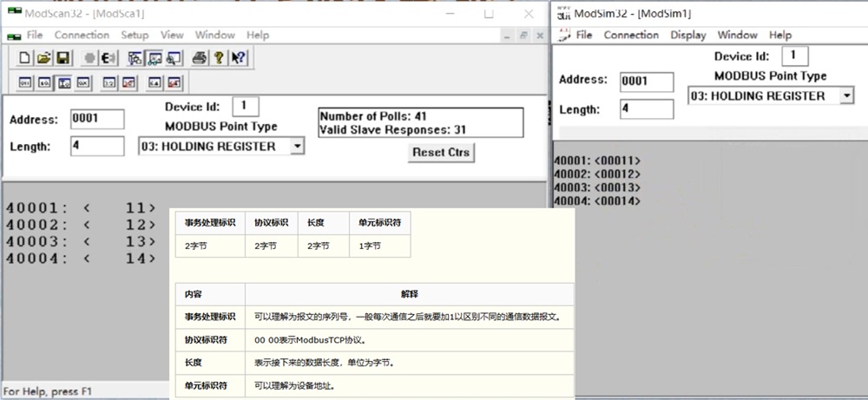
Task: Click the context help arrow-question icon
Action: coord(239,58)
